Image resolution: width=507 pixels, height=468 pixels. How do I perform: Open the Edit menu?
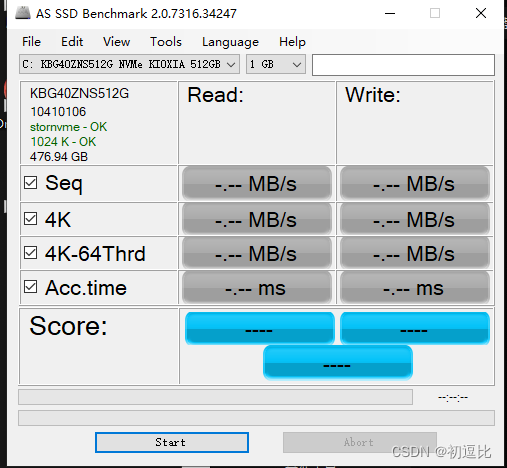(72, 42)
